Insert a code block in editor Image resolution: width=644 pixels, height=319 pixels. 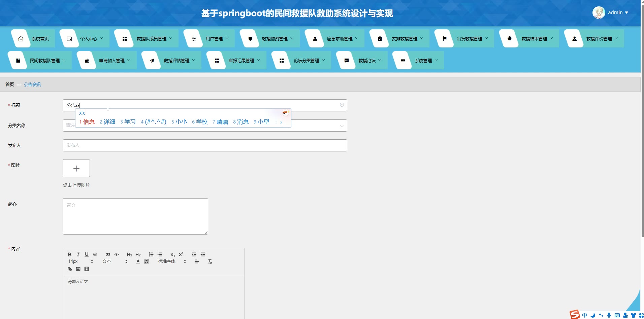[117, 254]
